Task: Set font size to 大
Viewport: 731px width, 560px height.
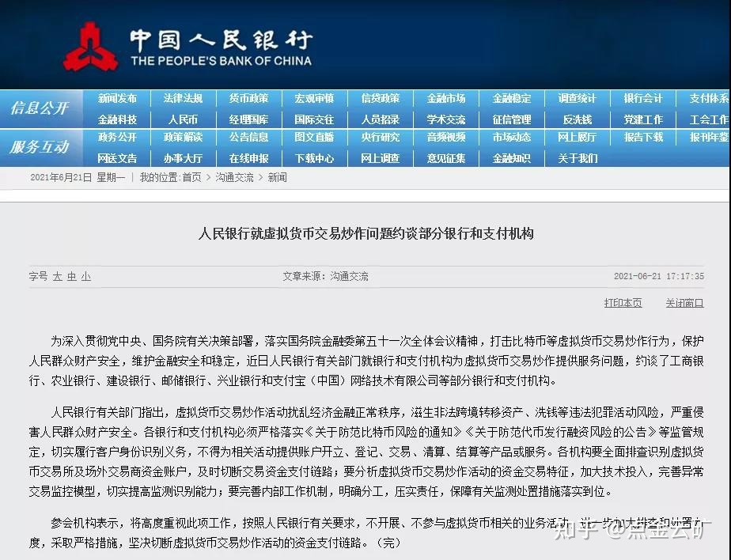Action: [57, 277]
